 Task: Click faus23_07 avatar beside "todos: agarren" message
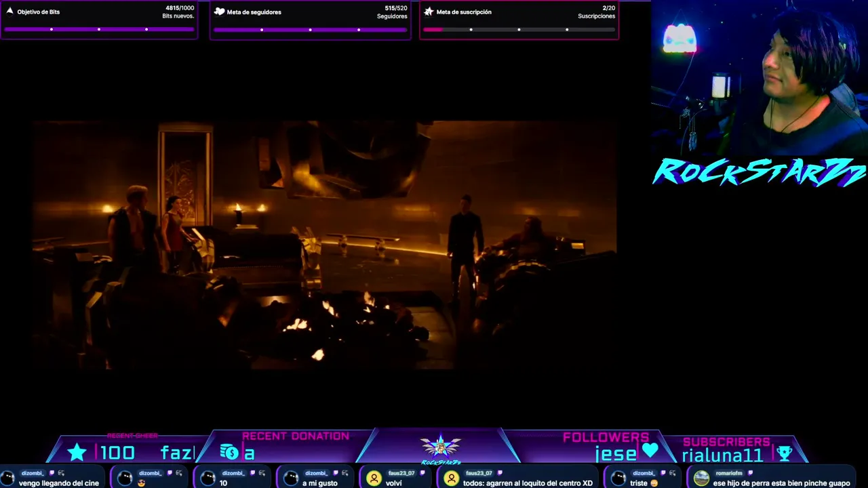[452, 479]
